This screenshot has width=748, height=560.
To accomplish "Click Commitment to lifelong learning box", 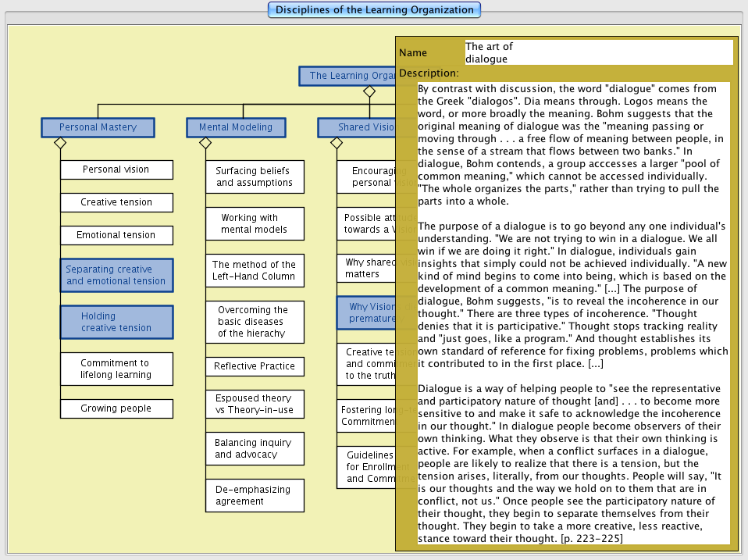I will [x=116, y=369].
